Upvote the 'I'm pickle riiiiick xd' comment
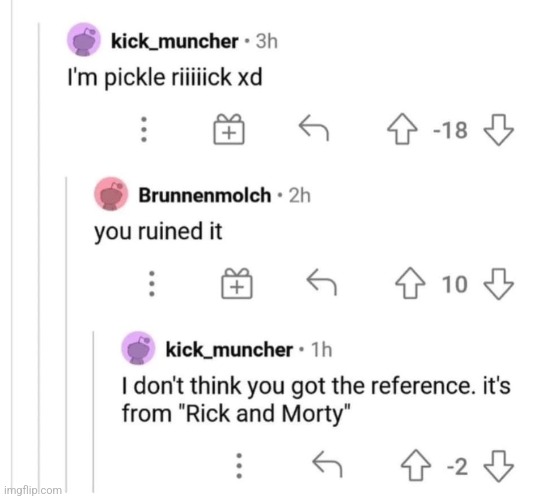Viewport: 543px width, 499px height. [402, 128]
